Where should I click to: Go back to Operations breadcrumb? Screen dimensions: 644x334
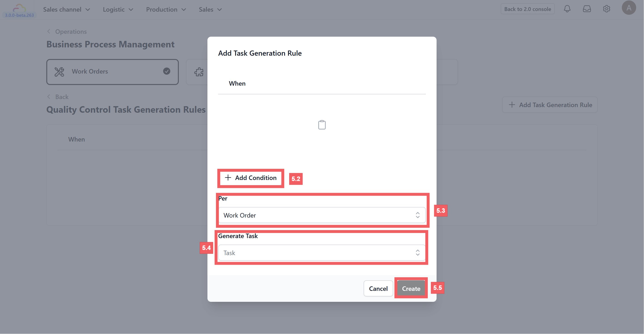71,32
